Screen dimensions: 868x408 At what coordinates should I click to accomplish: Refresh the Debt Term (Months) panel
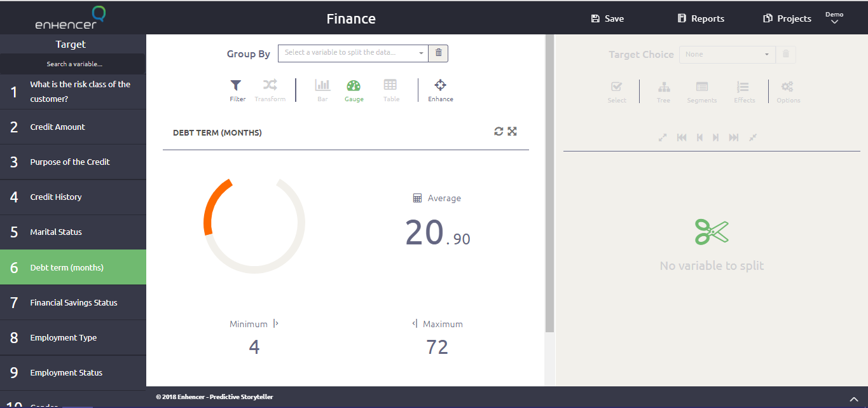499,131
